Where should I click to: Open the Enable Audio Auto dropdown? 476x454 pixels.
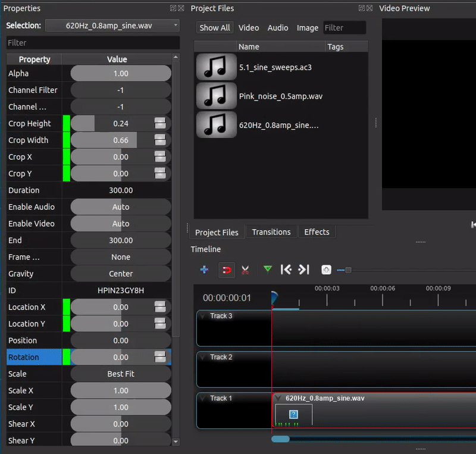point(121,207)
